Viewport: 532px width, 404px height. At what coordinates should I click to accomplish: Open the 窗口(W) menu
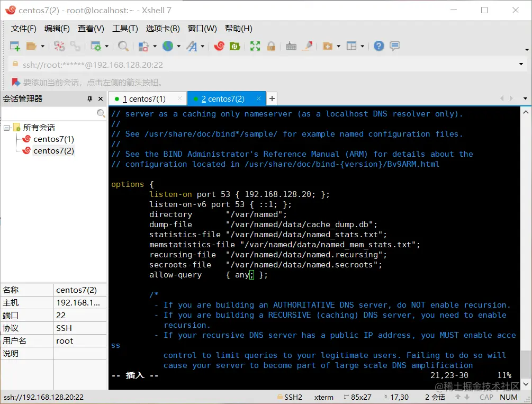(202, 29)
